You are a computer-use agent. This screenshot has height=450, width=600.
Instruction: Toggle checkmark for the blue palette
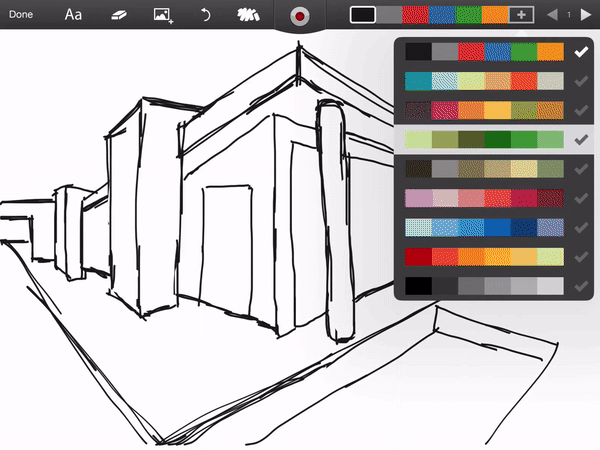click(581, 228)
